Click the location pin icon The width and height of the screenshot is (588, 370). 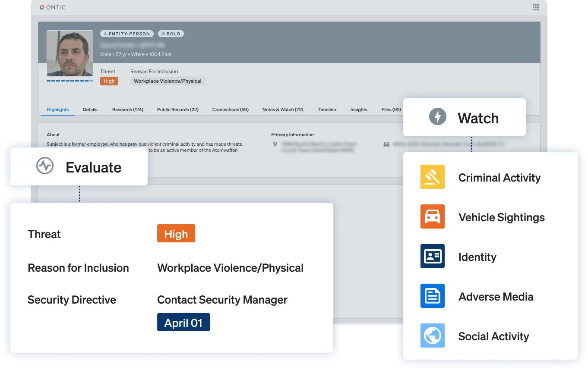click(x=275, y=144)
